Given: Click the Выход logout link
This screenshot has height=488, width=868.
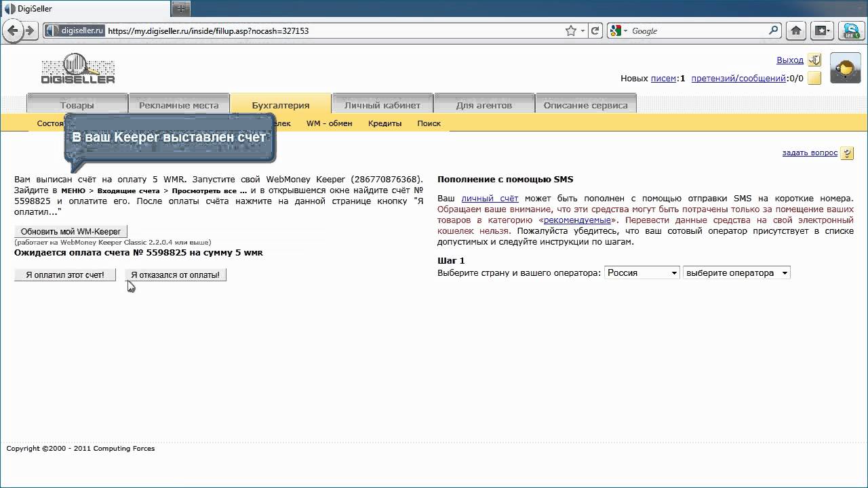Looking at the screenshot, I should pos(790,60).
